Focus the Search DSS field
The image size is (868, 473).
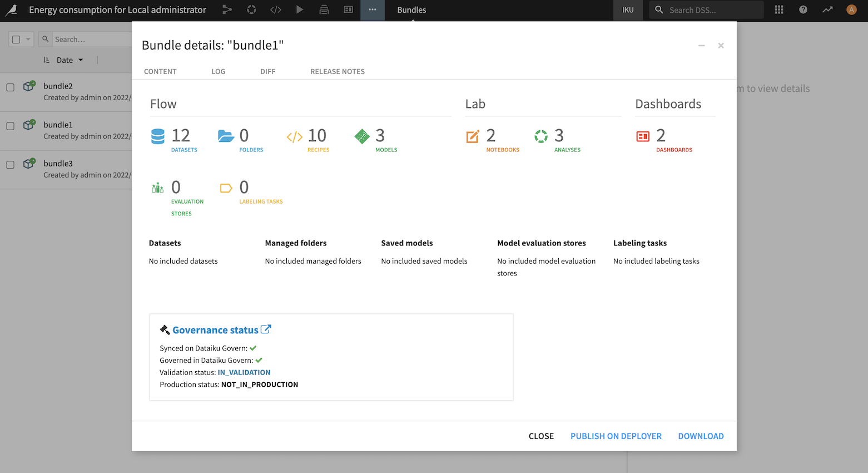[706, 10]
